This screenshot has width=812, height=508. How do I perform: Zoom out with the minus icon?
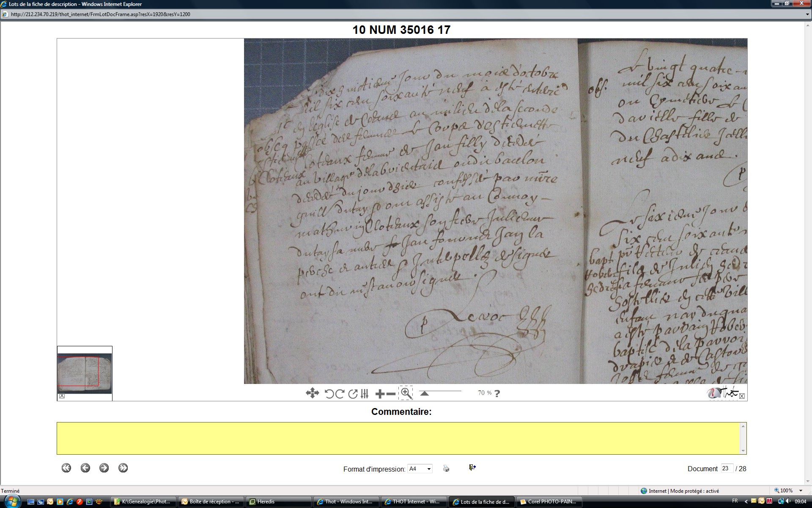pos(391,394)
